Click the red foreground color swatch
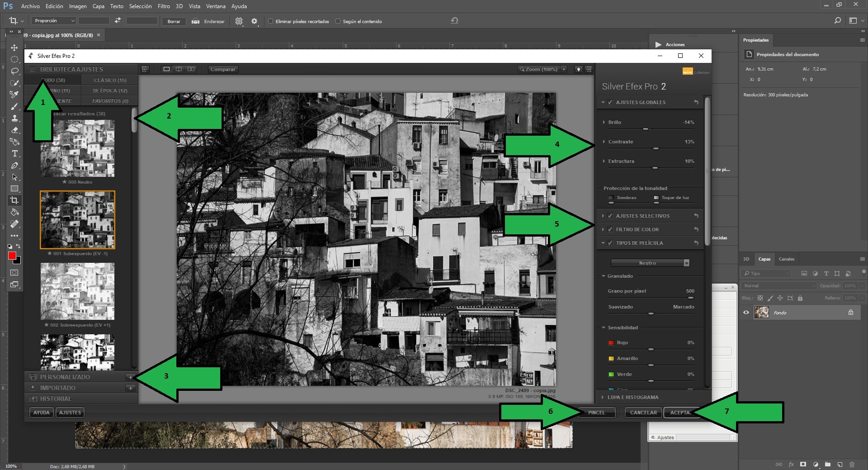The height and width of the screenshot is (470, 868). [x=12, y=256]
